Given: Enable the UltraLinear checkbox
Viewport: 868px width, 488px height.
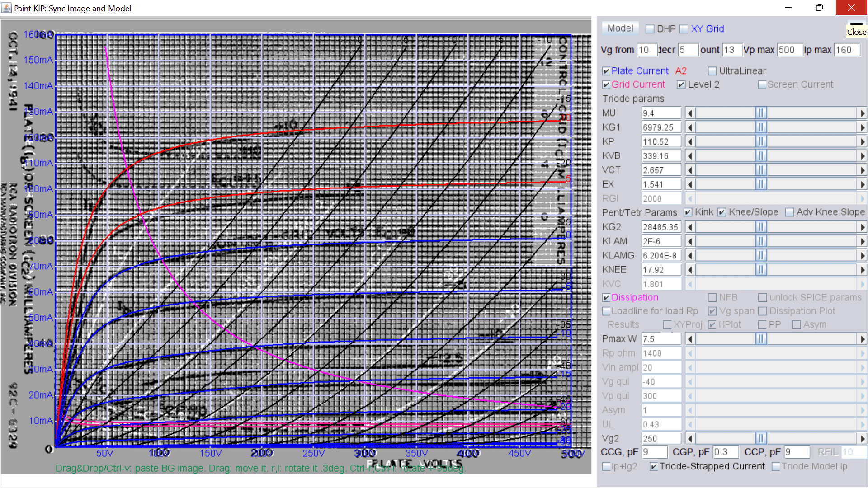Looking at the screenshot, I should 712,71.
